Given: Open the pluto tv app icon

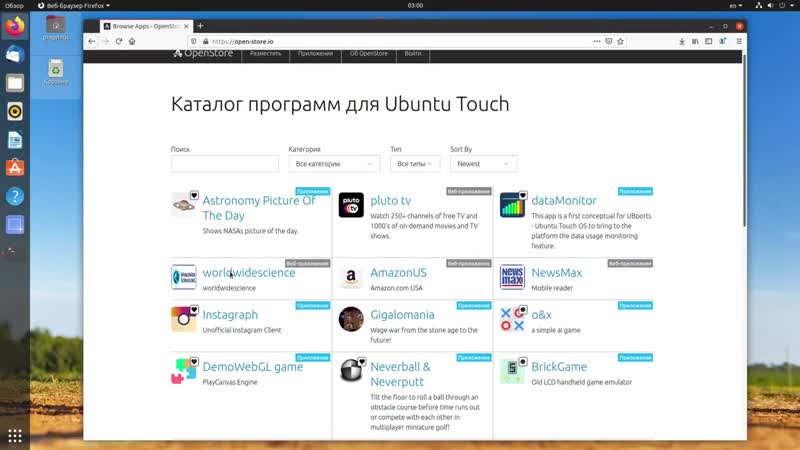Looking at the screenshot, I should (x=351, y=205).
